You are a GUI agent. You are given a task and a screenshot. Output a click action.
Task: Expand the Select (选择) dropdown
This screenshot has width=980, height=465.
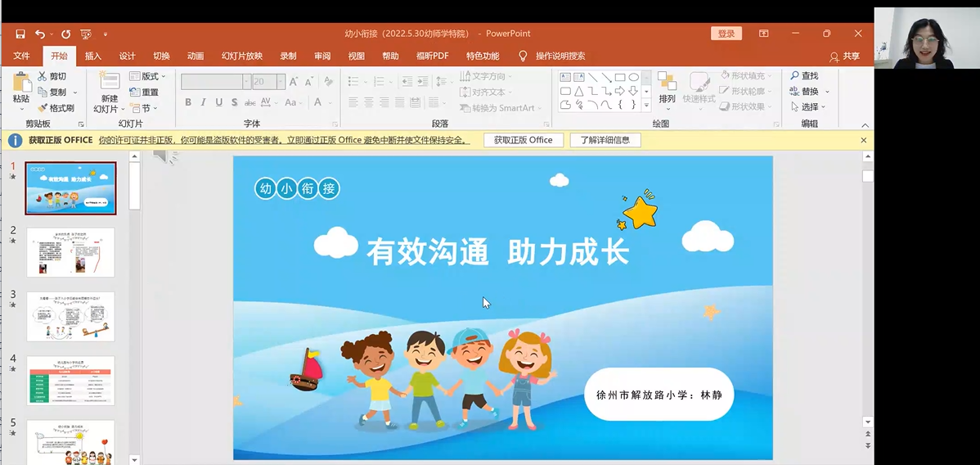coord(809,107)
